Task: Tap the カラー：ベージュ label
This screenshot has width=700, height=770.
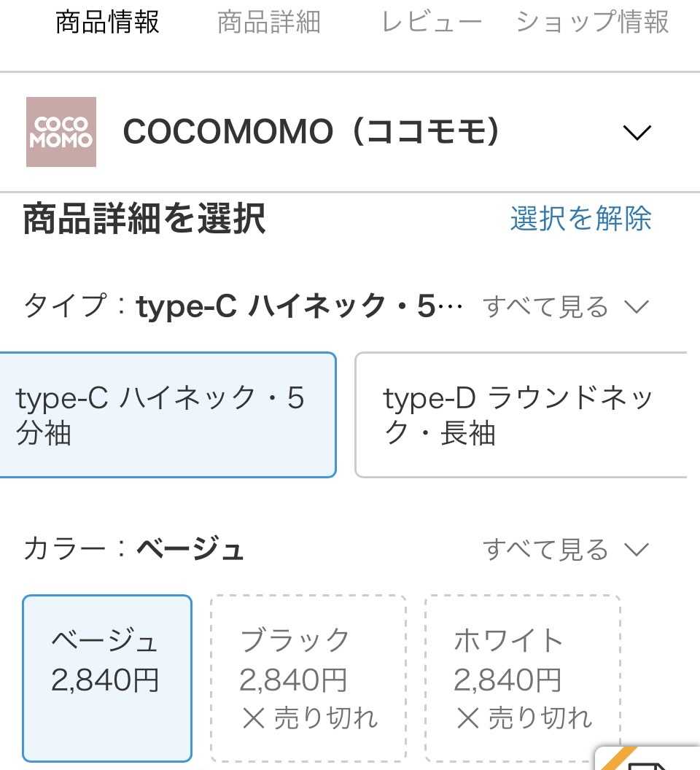Action: (133, 550)
